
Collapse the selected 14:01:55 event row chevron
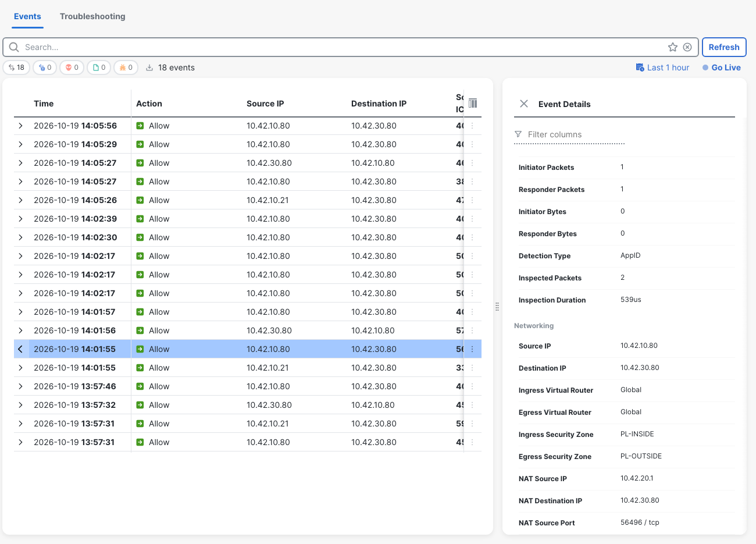[21, 349]
